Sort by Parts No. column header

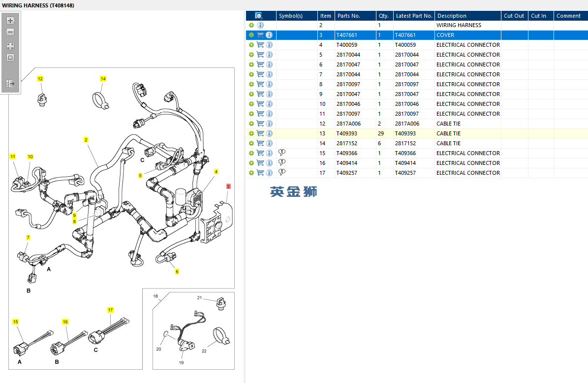(x=355, y=16)
